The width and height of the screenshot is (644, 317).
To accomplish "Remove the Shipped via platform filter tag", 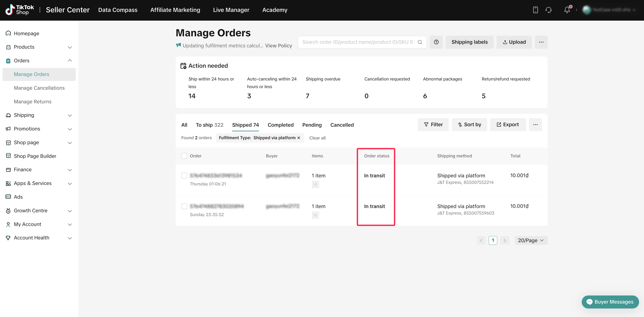I will 298,138.
